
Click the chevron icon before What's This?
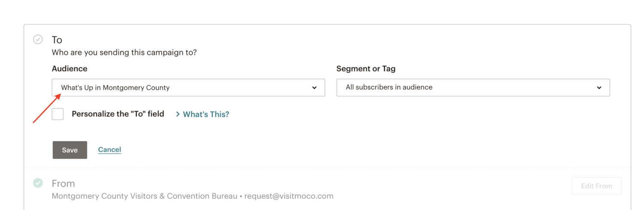178,114
